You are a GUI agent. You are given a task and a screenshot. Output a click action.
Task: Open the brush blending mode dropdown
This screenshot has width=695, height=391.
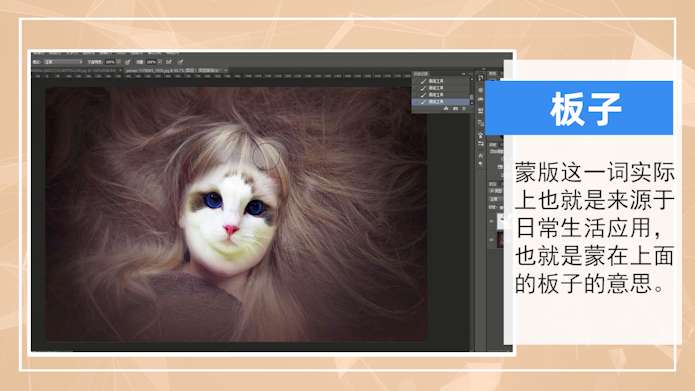(63, 62)
